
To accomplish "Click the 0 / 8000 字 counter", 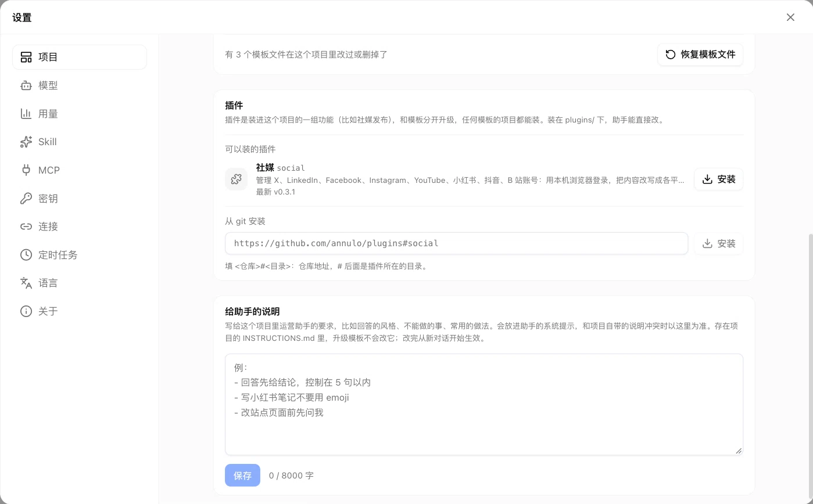I will [x=291, y=476].
